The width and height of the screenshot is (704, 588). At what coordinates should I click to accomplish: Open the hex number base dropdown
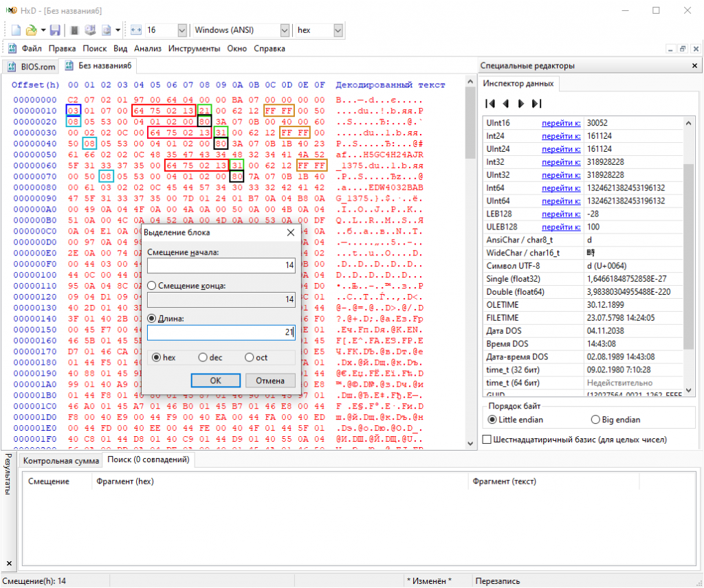coord(338,30)
